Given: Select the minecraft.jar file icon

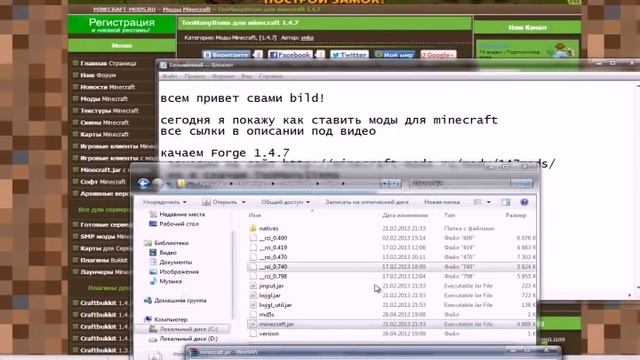Looking at the screenshot, I should pos(253,324).
